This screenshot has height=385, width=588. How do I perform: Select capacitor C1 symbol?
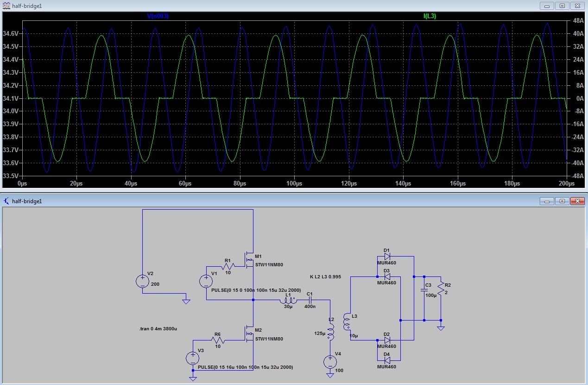point(310,301)
